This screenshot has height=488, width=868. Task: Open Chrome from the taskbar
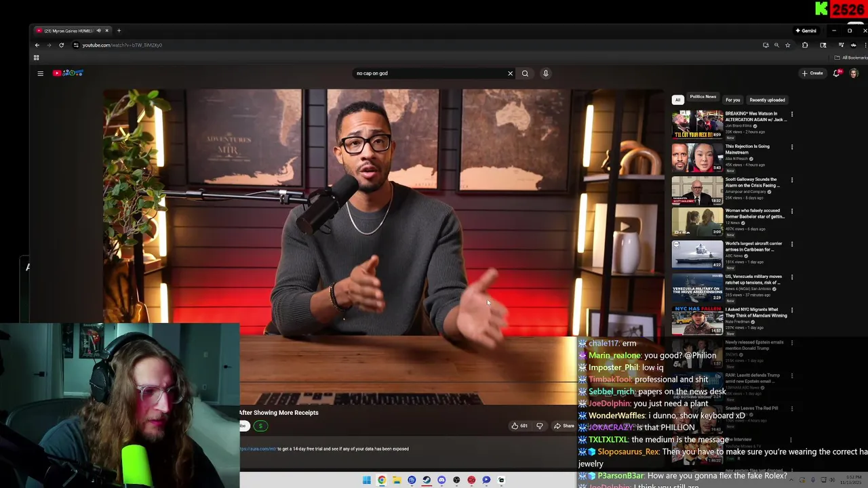pos(382,480)
